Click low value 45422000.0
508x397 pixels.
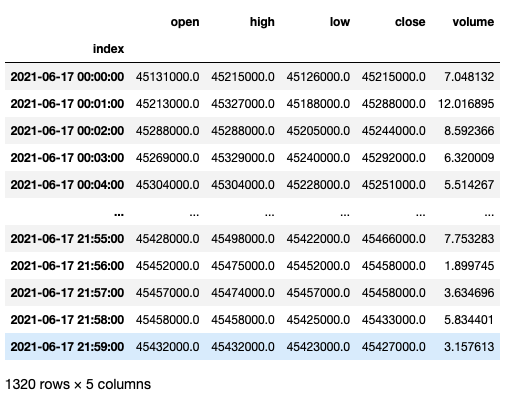pyautogui.click(x=318, y=239)
